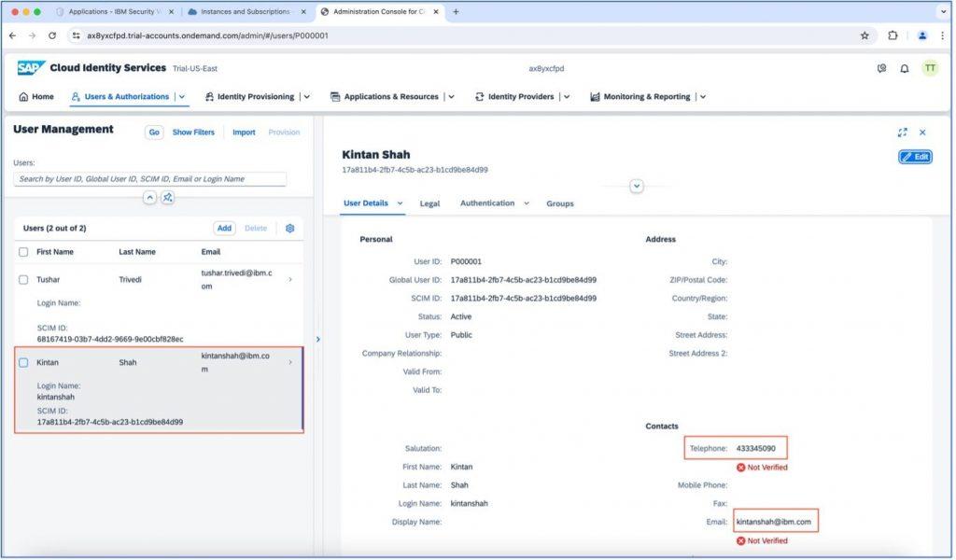The height and width of the screenshot is (560, 956).
Task: Close the Administration Console tab
Action: (x=435, y=11)
